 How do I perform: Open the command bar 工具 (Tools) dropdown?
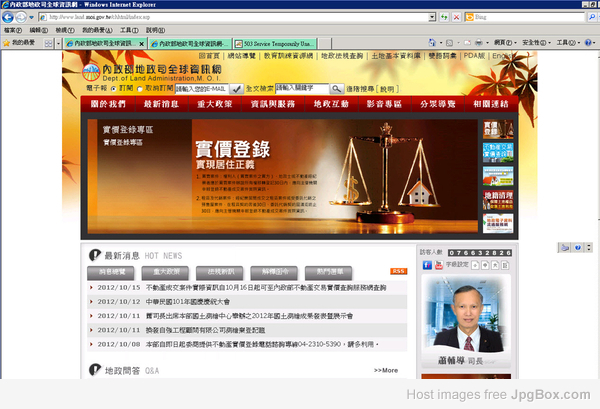click(x=568, y=42)
